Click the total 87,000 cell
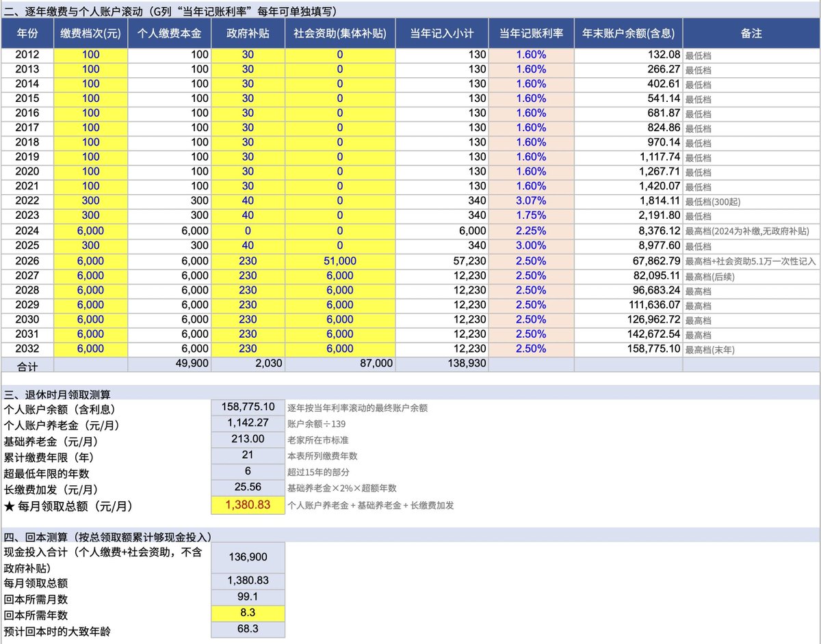This screenshot has width=821, height=644. pos(340,364)
